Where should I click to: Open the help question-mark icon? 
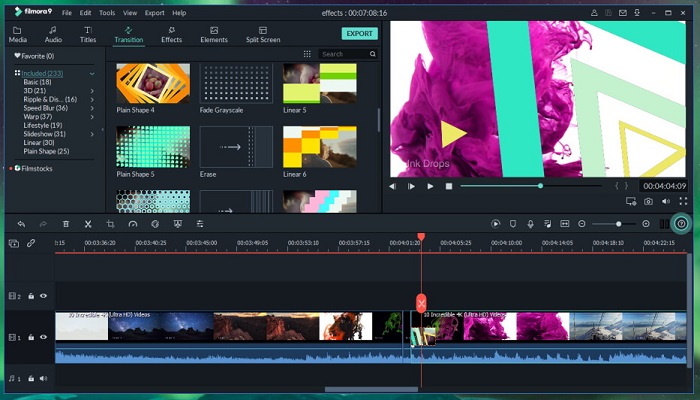click(x=681, y=224)
